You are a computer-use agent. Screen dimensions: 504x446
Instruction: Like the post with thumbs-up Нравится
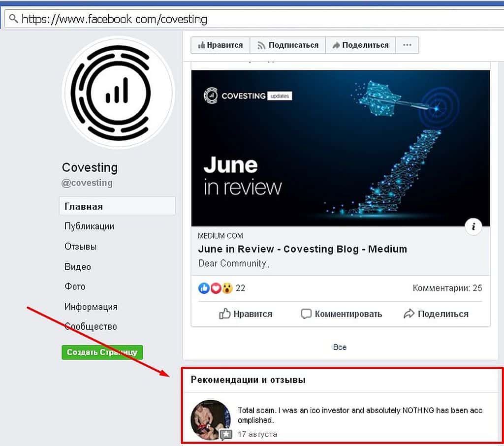pyautogui.click(x=246, y=314)
